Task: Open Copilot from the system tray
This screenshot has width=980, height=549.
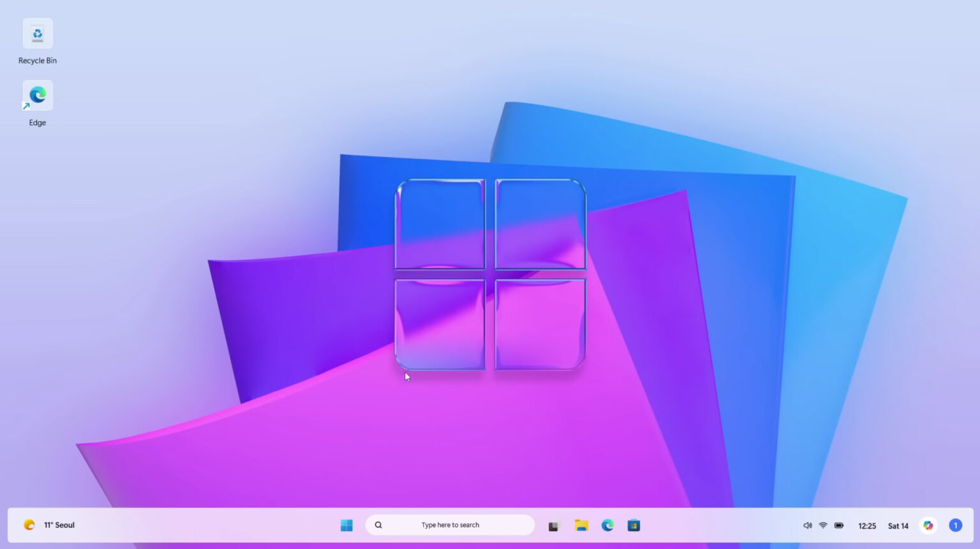Action: pos(928,525)
